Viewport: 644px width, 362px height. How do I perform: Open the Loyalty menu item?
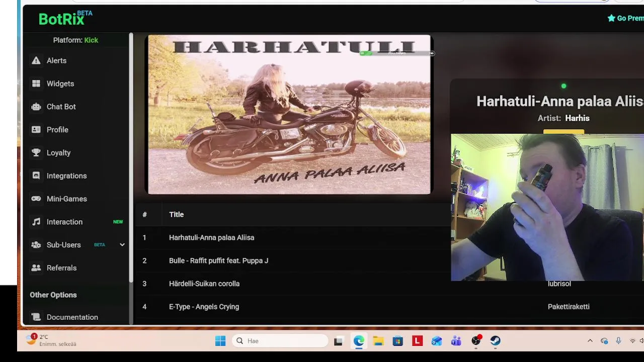[58, 153]
